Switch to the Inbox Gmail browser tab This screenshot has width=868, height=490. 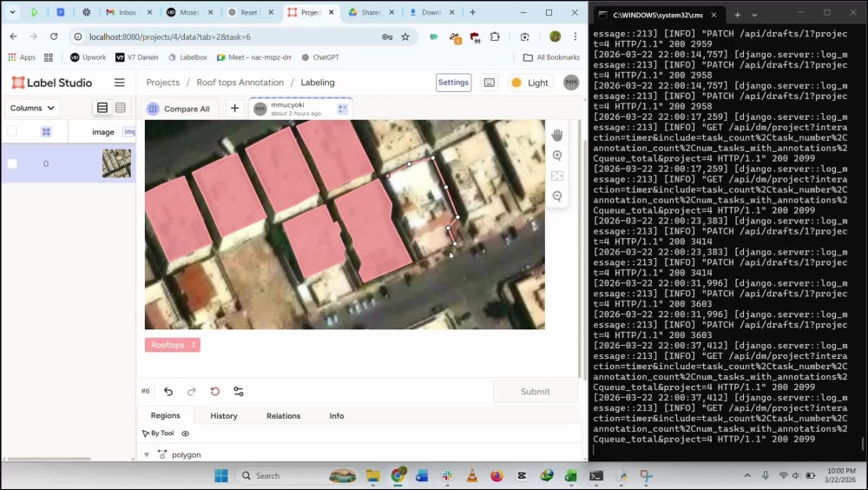128,12
